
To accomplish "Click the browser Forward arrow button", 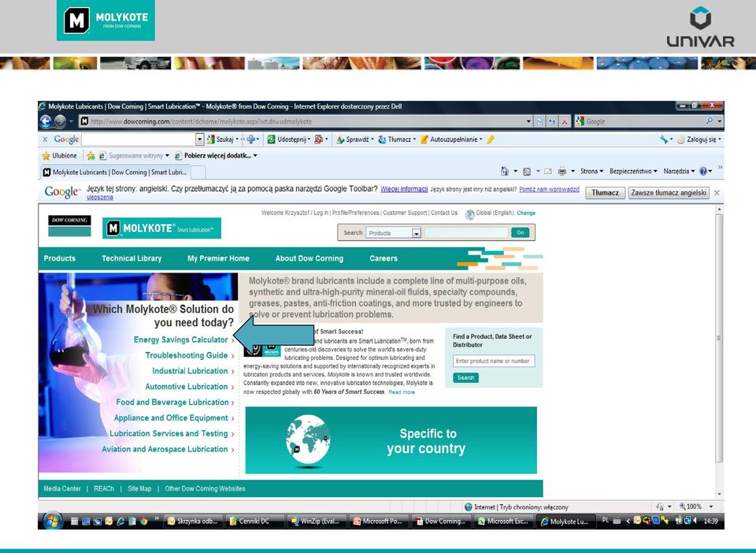I will click(60, 121).
